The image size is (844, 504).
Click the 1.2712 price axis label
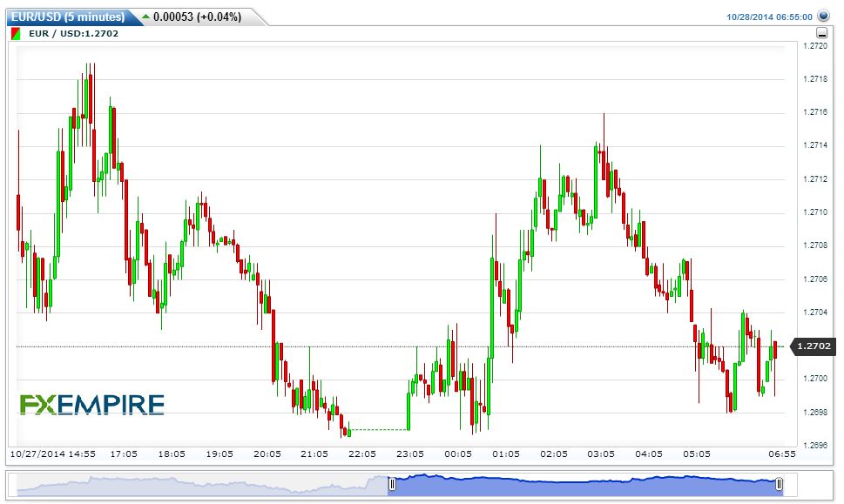point(815,179)
